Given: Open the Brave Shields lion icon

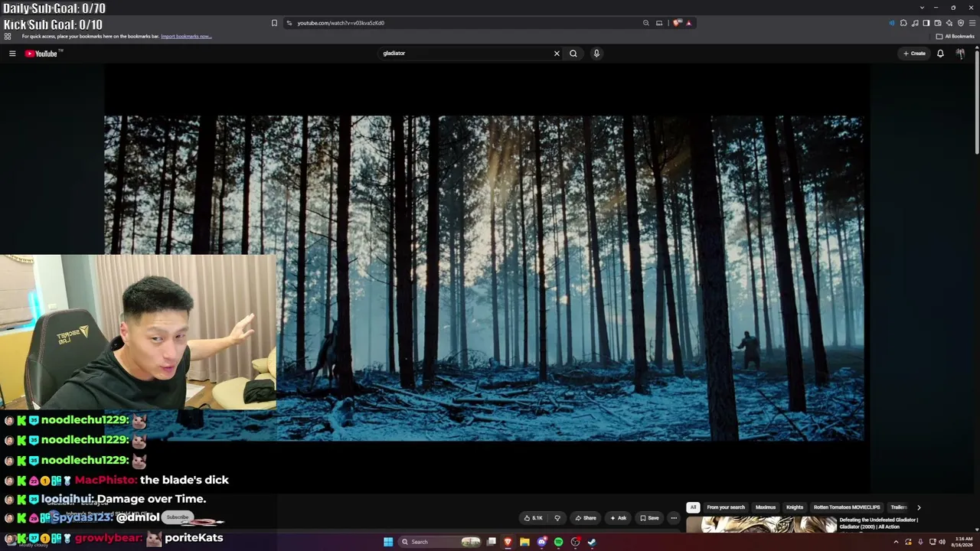Looking at the screenshot, I should (677, 23).
